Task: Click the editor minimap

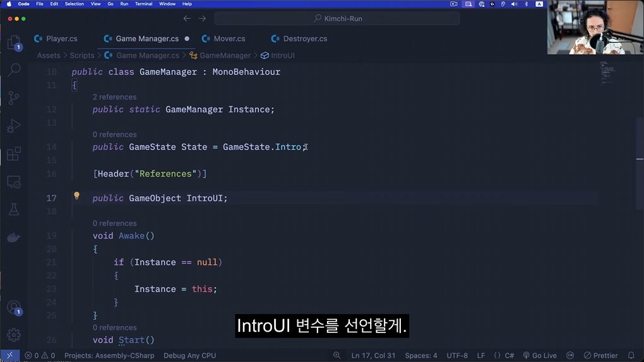Action: [x=608, y=74]
